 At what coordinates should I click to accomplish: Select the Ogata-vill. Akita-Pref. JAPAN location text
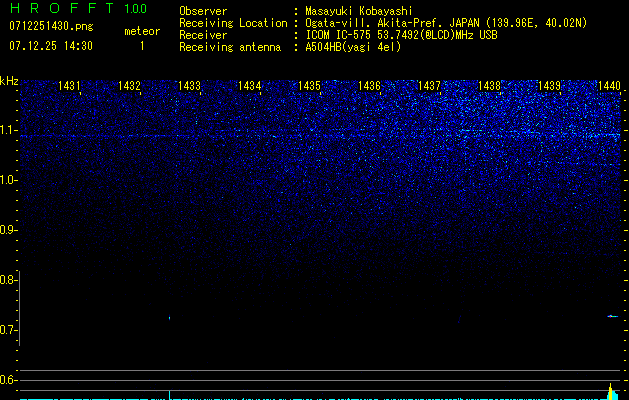click(x=446, y=23)
